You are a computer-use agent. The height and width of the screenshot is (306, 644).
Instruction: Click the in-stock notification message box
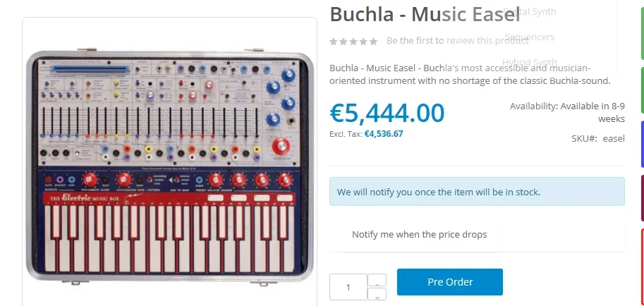(x=477, y=191)
